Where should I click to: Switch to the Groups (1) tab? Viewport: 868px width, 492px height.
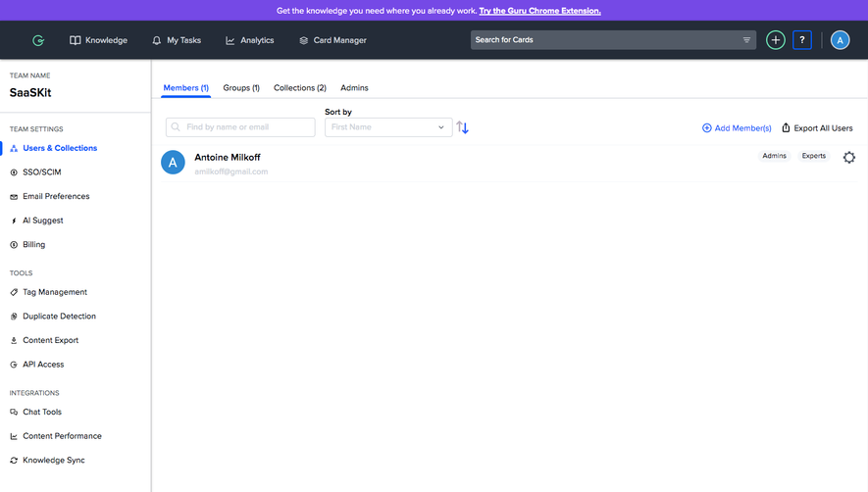pyautogui.click(x=241, y=88)
